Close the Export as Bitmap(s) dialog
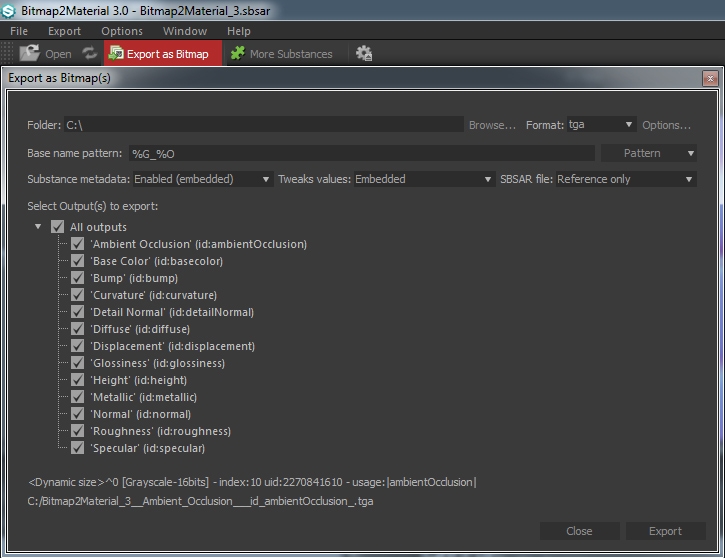 click(710, 79)
